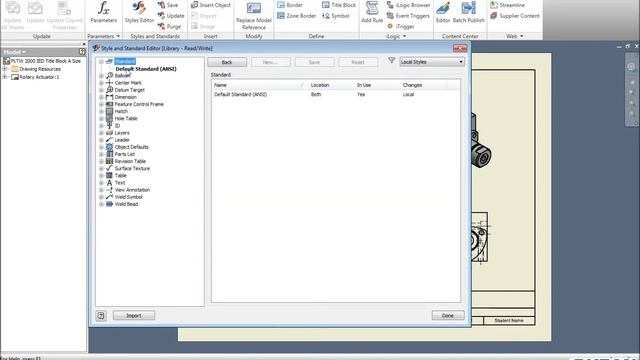Open the iLogic Browser
Image resolution: width=640 pixels, height=360 pixels.
408,5
